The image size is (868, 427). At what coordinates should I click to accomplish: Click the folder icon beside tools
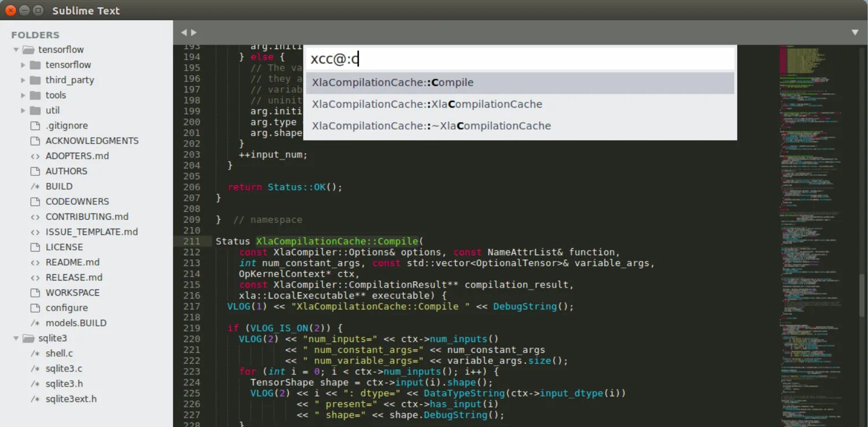35,95
